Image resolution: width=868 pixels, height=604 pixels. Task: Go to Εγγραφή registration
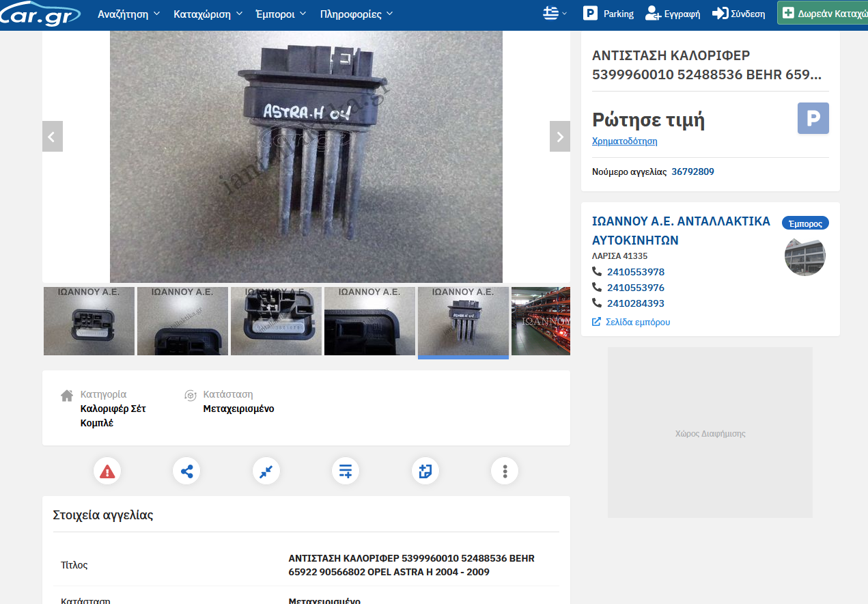(673, 14)
